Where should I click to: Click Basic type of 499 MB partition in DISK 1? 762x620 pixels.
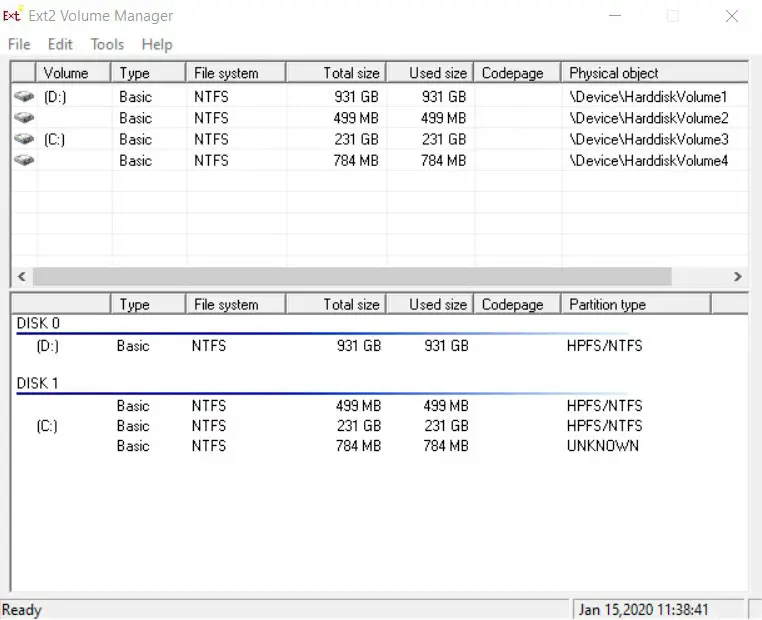click(x=133, y=405)
